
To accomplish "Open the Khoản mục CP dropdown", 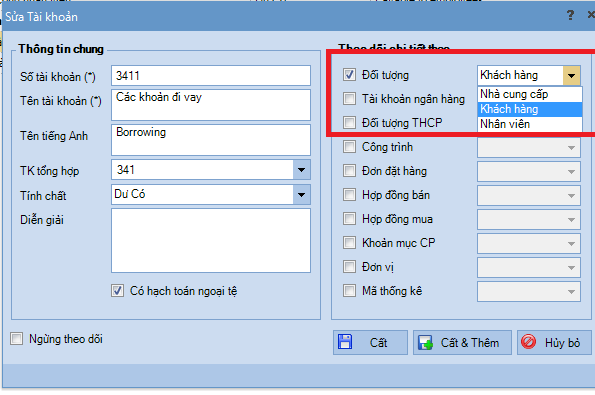I will pos(571,244).
